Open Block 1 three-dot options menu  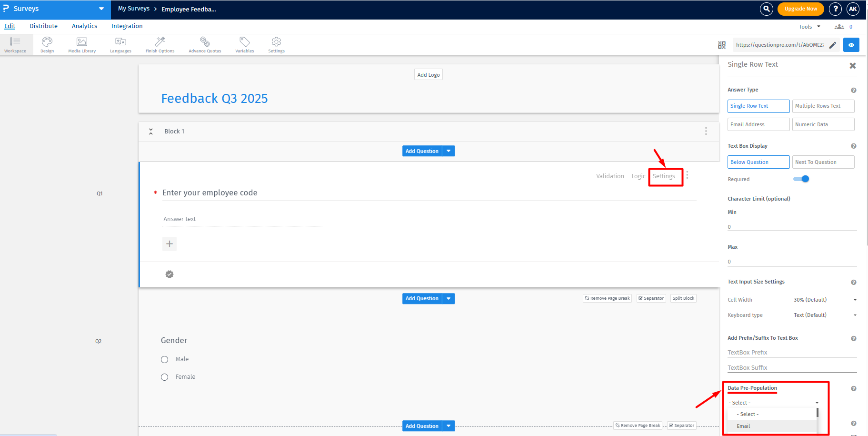[706, 131]
